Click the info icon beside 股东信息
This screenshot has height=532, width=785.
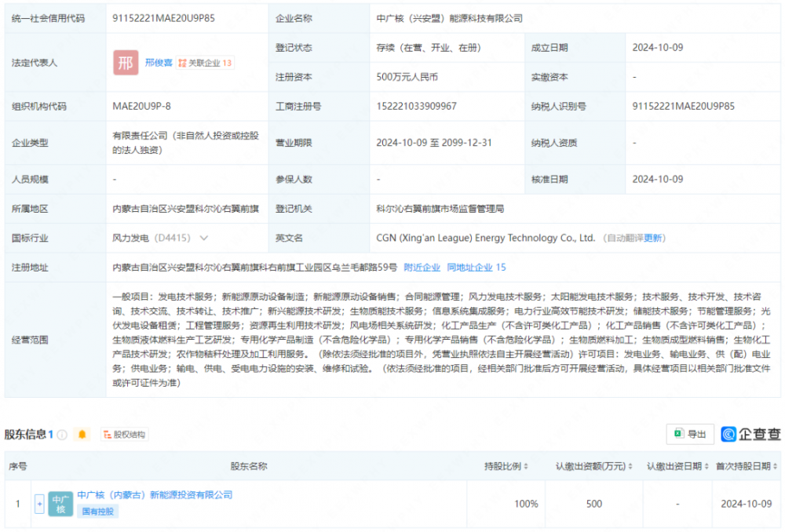[x=62, y=435]
